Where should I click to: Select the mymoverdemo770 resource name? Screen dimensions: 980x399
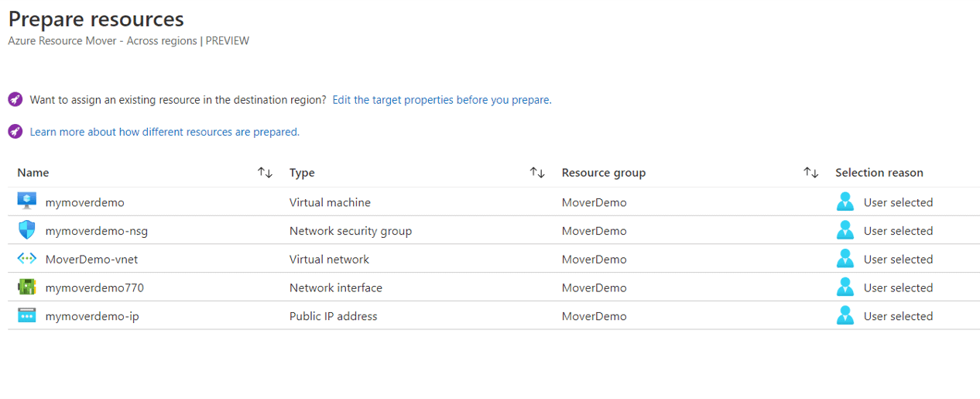[x=94, y=288]
